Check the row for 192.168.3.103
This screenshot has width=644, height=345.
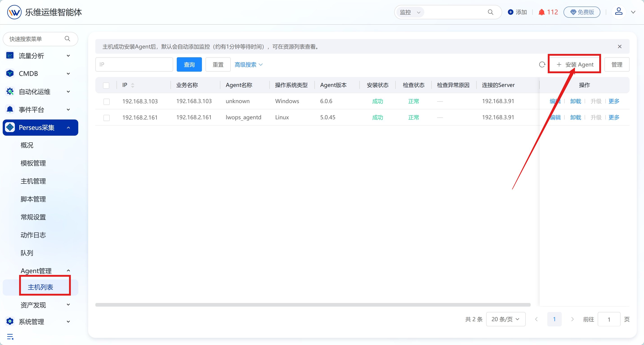coord(107,102)
